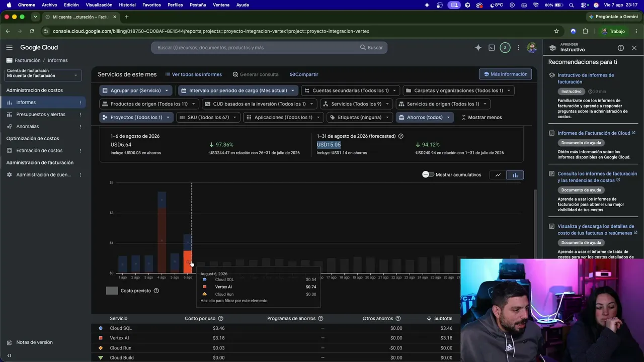Viewport: 644px width, 362px height.
Task: Click Pregúntale a Gemini button
Action: 613,17
